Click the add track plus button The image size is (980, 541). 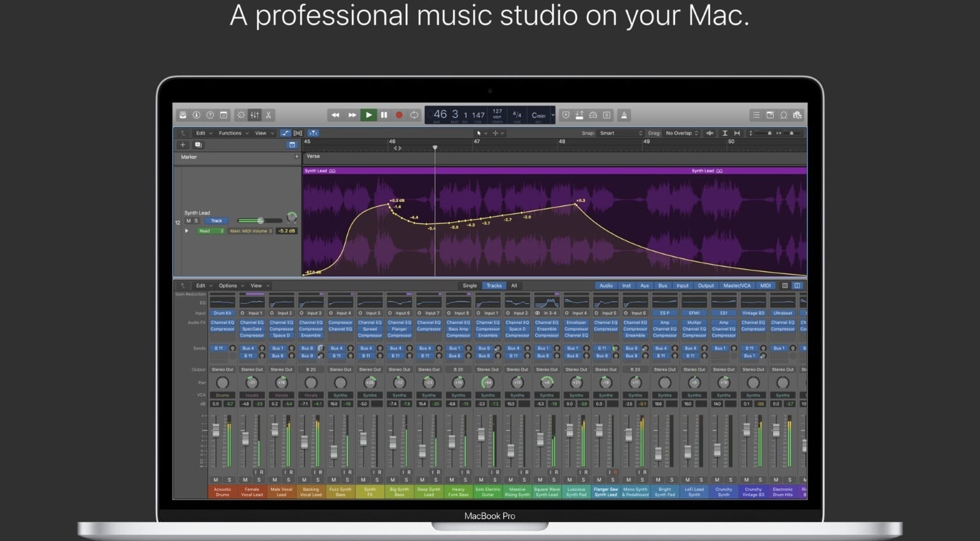(183, 144)
